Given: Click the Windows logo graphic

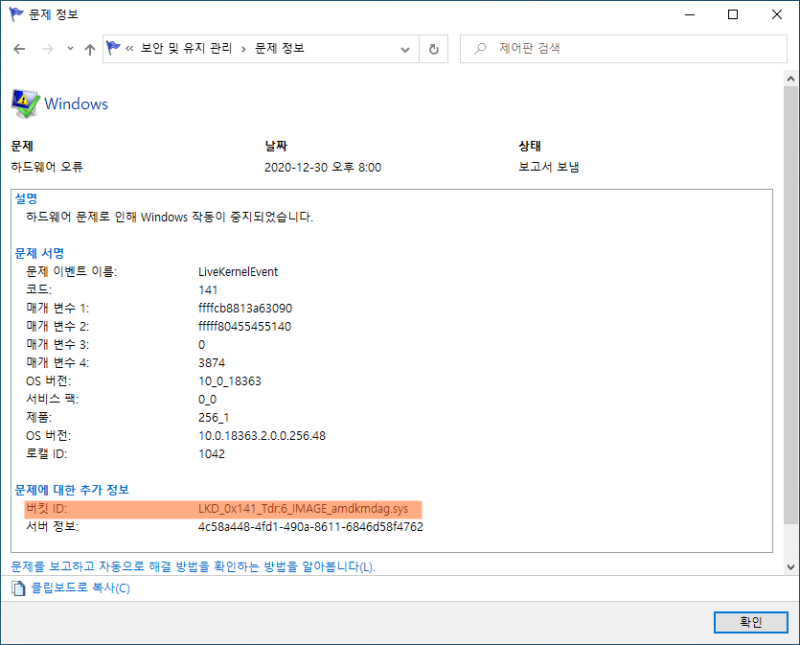Looking at the screenshot, I should [25, 100].
